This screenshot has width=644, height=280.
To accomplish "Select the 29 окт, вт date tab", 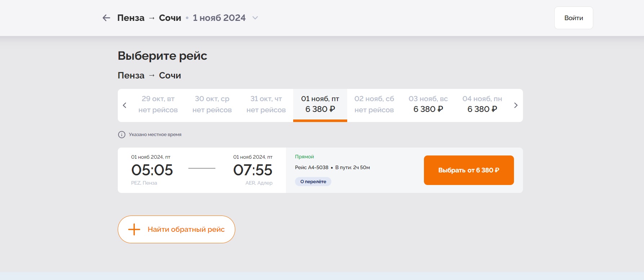I will click(158, 104).
